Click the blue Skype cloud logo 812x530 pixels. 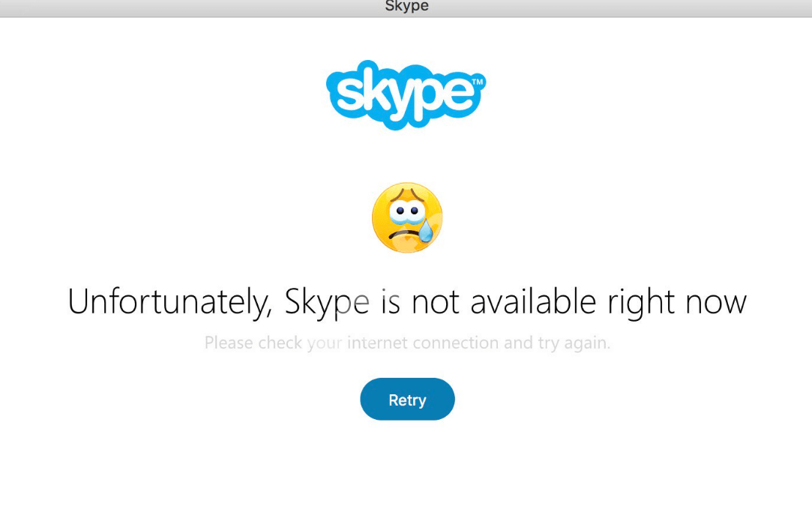(406, 94)
